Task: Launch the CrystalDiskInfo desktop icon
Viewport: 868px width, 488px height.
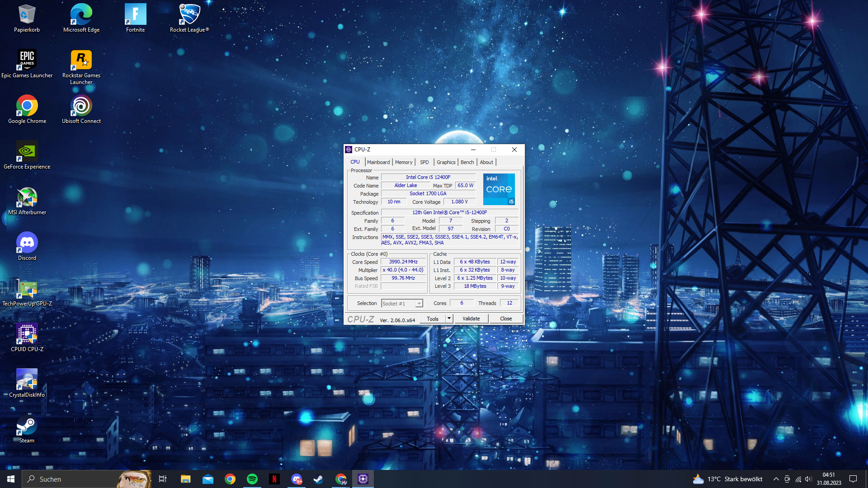Action: (x=27, y=380)
